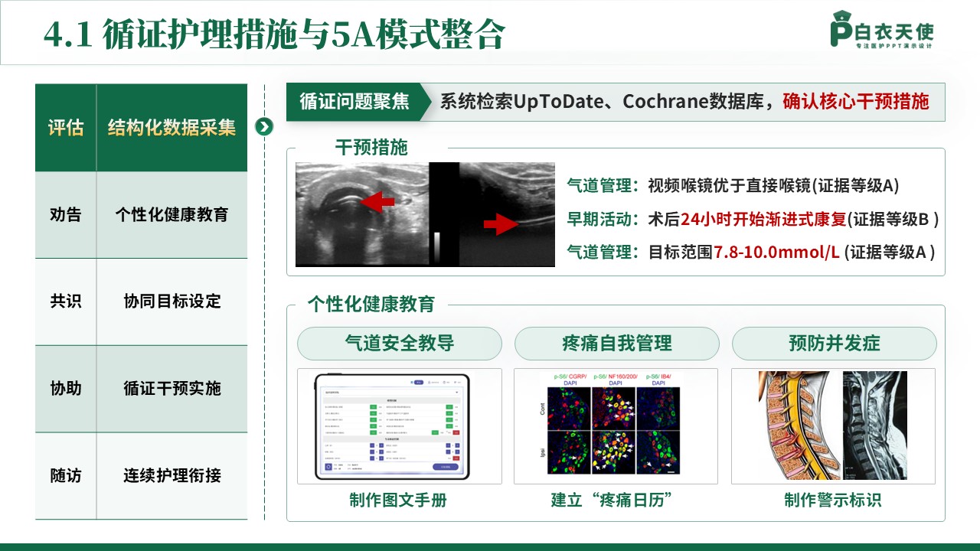Image resolution: width=980 pixels, height=551 pixels.
Task: Select the 循证问题聚焦 banner label
Action: [354, 102]
